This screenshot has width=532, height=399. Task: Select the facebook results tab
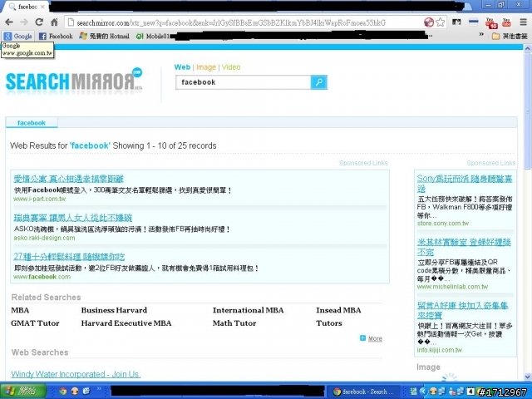click(x=32, y=123)
